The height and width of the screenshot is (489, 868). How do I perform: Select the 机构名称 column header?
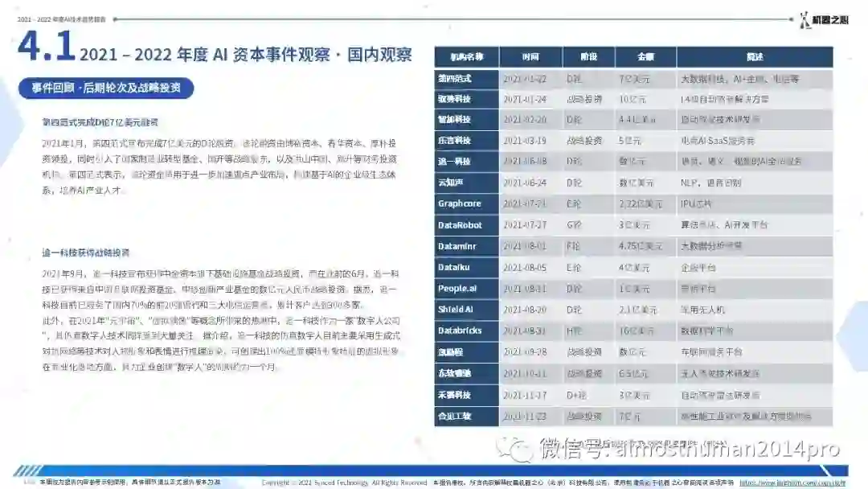click(467, 57)
